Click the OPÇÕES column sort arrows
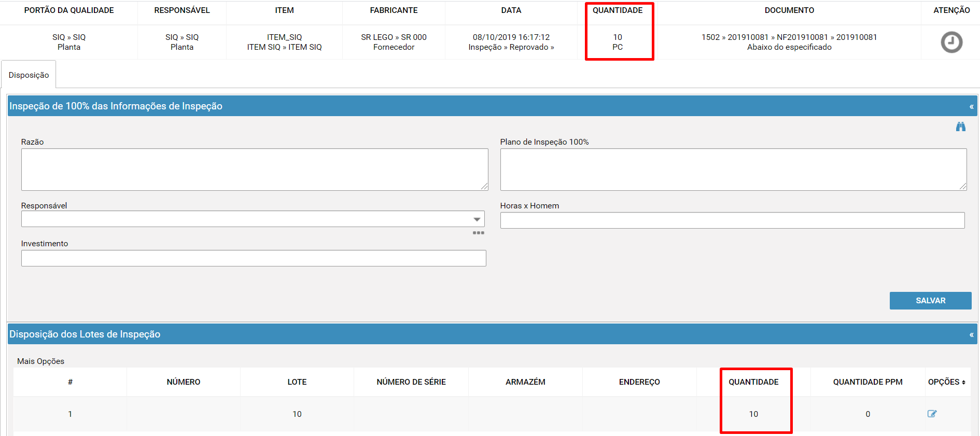Screen dimensions: 980x436 pyautogui.click(x=963, y=382)
